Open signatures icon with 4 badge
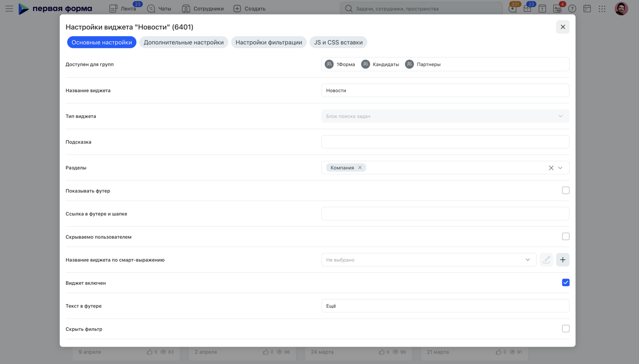639x364 pixels. [557, 8]
